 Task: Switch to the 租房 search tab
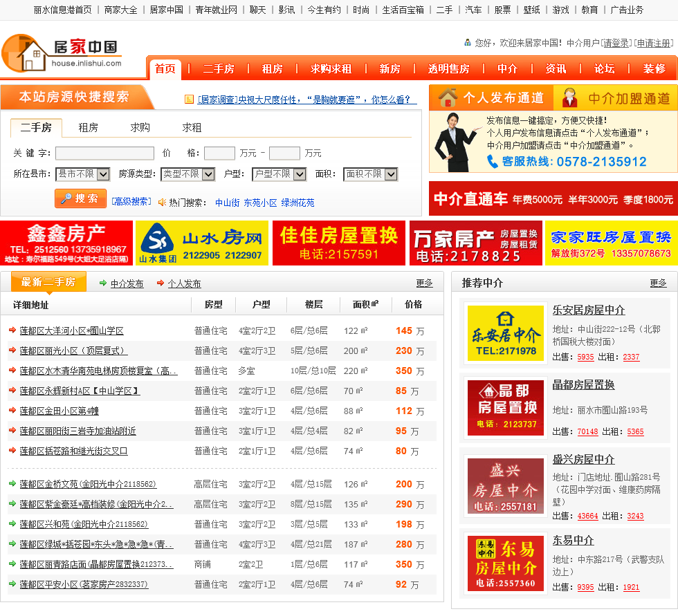tap(89, 127)
